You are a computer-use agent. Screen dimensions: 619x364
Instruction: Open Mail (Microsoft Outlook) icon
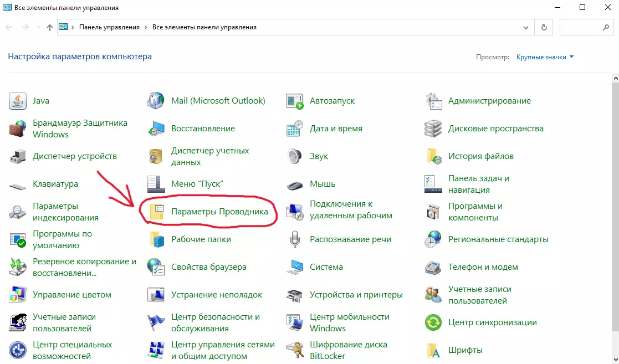(156, 101)
